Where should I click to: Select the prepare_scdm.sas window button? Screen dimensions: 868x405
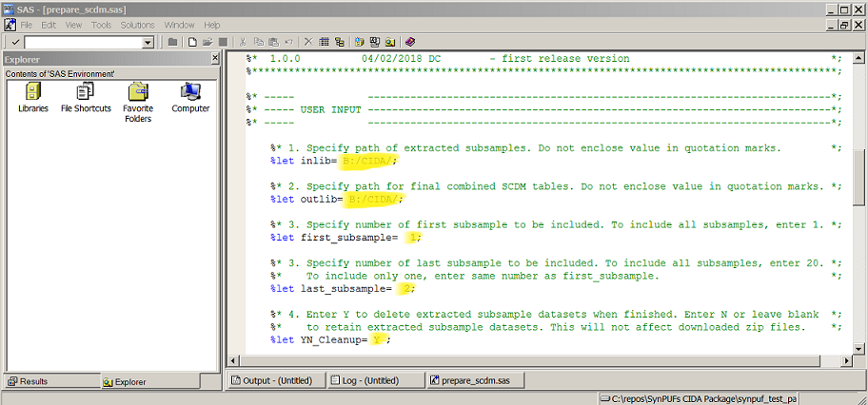tap(475, 380)
